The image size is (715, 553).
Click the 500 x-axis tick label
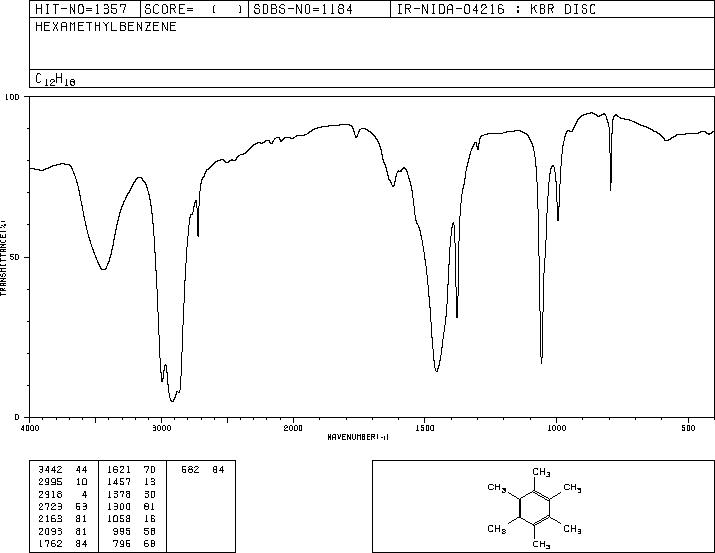[x=688, y=428]
